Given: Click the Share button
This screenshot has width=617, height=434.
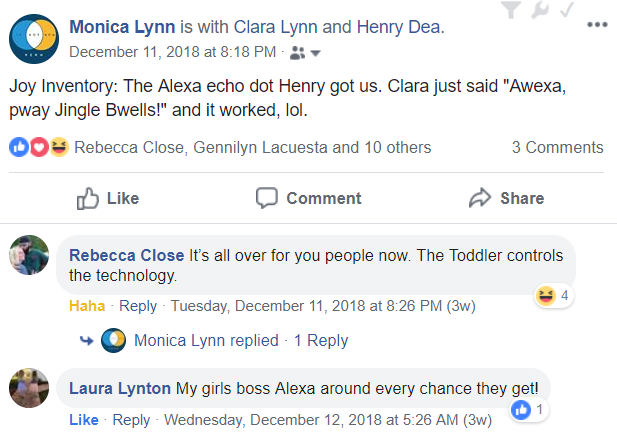Looking at the screenshot, I should coord(506,198).
